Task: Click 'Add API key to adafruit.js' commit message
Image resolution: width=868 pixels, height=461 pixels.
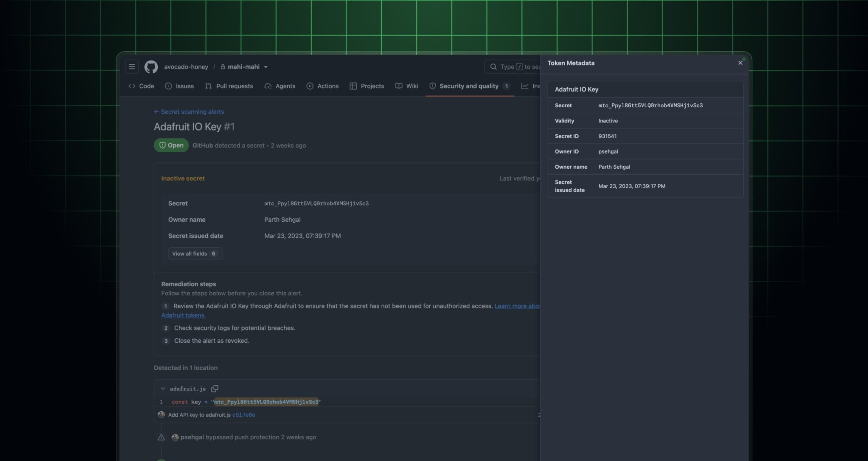Action: pos(199,415)
